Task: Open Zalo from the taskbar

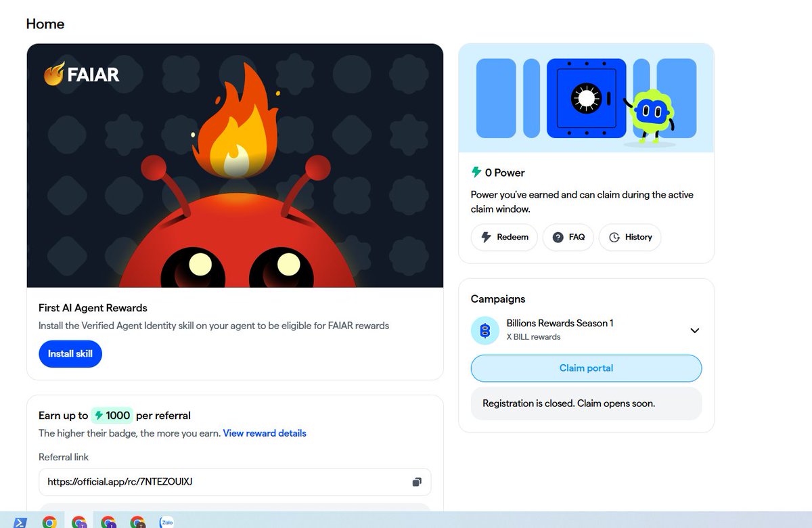Action: (166, 522)
